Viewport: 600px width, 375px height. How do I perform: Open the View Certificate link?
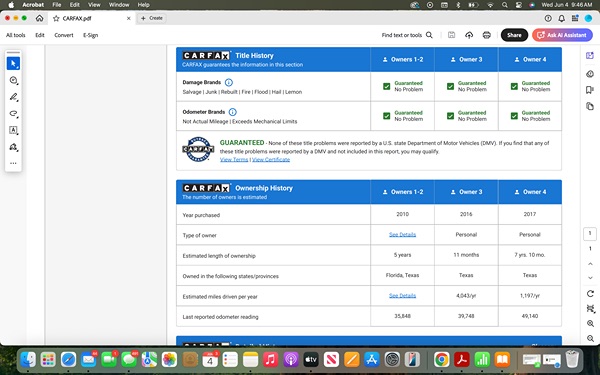[271, 160]
